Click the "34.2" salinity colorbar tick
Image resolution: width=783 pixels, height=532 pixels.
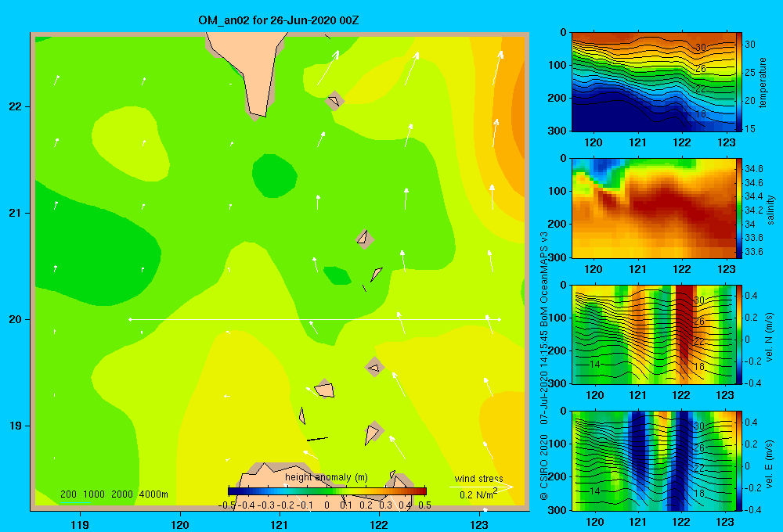(753, 210)
